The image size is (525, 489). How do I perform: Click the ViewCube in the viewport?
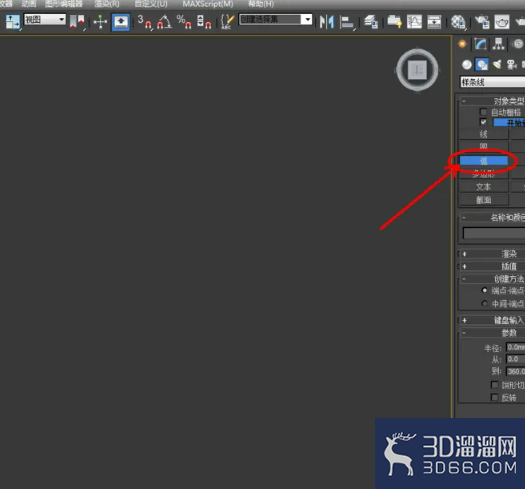coord(417,70)
